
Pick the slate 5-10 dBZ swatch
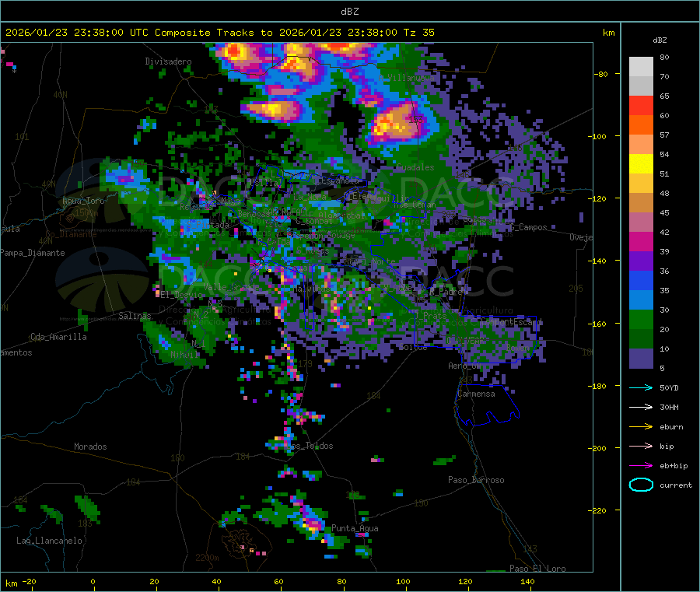(641, 359)
